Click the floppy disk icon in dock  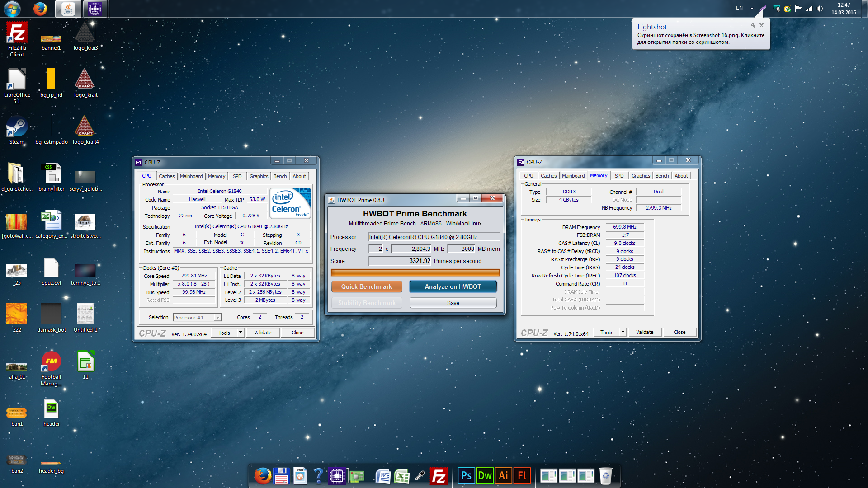[281, 476]
